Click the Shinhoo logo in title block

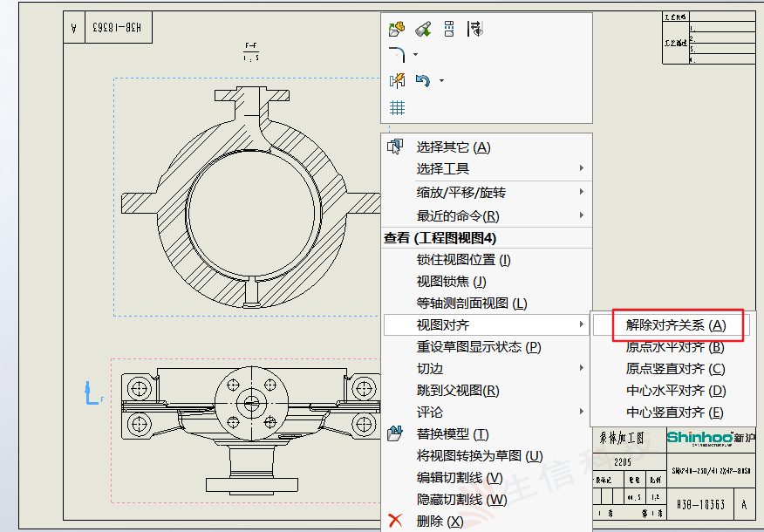pyautogui.click(x=711, y=439)
